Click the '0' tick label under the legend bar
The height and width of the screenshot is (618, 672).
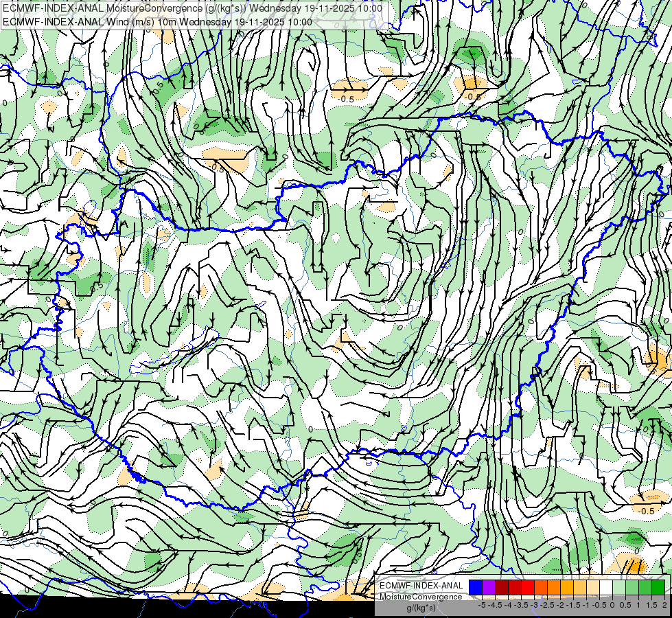click(612, 605)
